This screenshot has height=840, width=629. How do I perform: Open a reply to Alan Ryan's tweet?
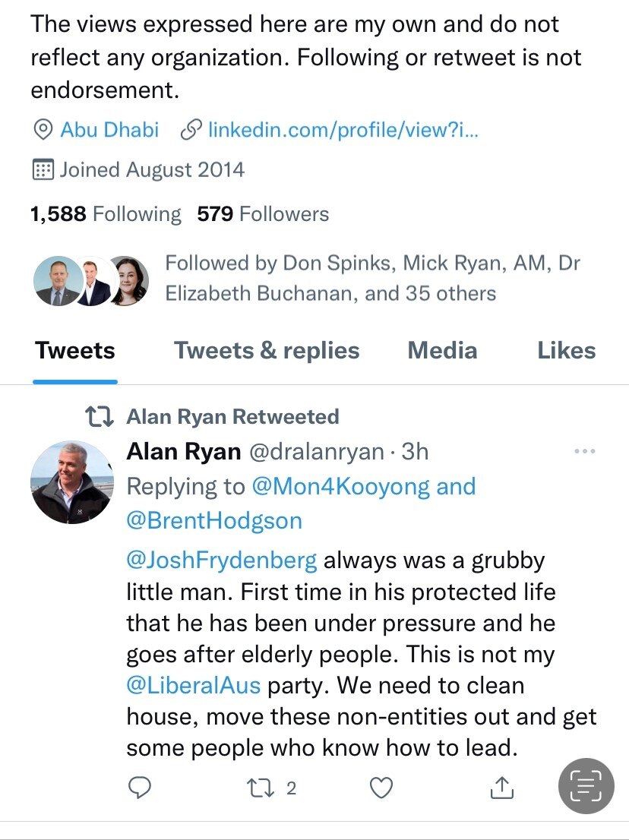click(x=140, y=788)
